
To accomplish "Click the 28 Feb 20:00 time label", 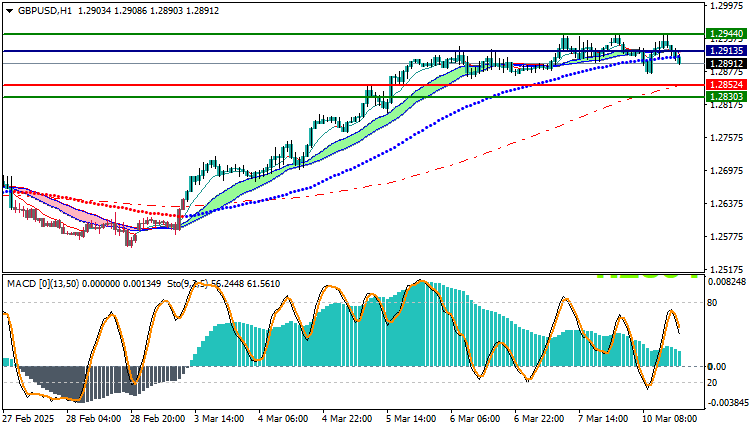I will (158, 419).
